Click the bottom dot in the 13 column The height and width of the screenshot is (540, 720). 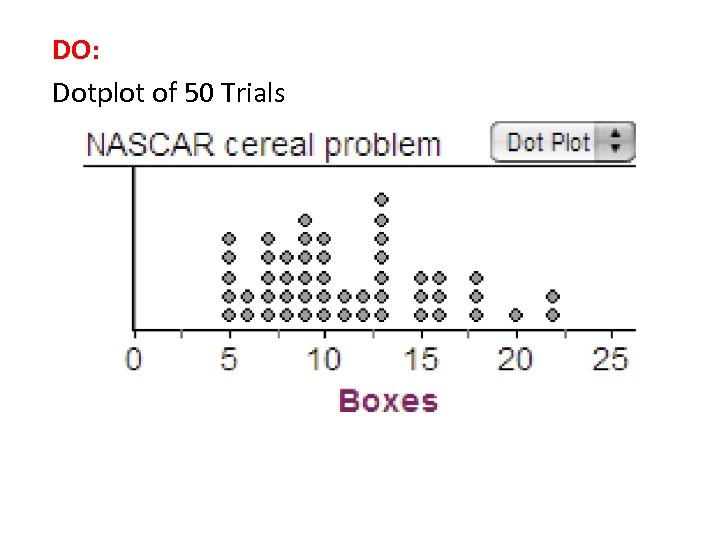(x=381, y=314)
